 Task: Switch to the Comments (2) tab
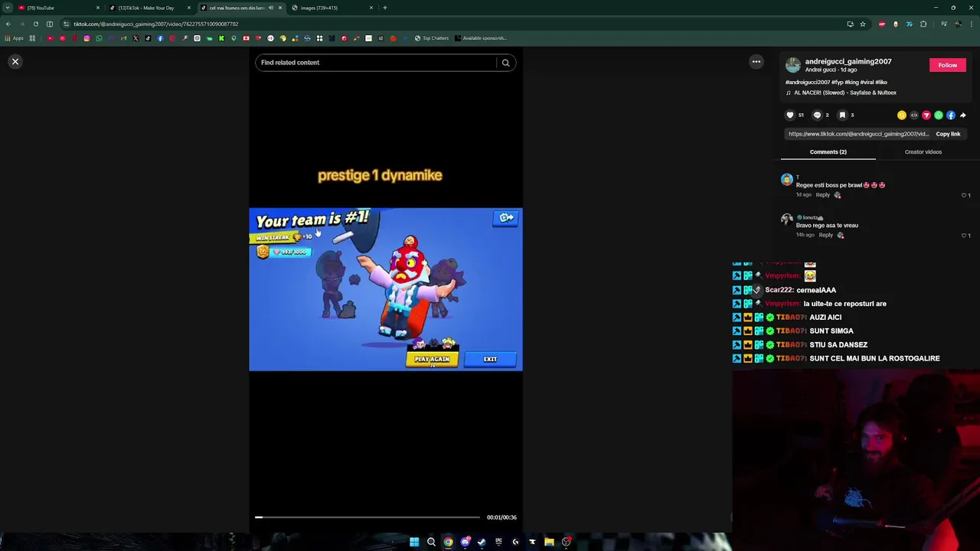point(828,152)
